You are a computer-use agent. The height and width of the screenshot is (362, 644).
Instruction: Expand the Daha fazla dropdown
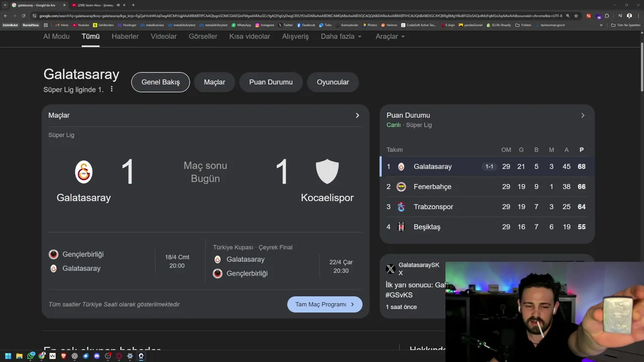point(341,36)
